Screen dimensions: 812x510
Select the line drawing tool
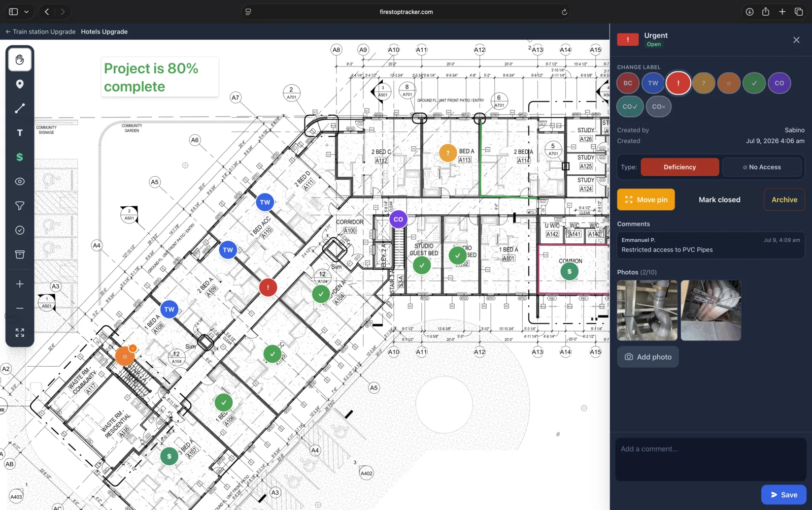click(20, 108)
